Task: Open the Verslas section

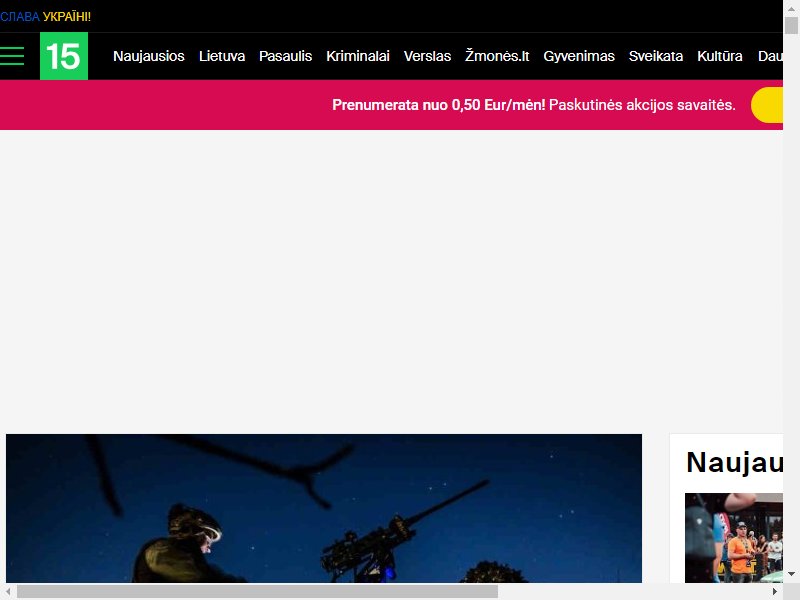Action: coord(427,56)
